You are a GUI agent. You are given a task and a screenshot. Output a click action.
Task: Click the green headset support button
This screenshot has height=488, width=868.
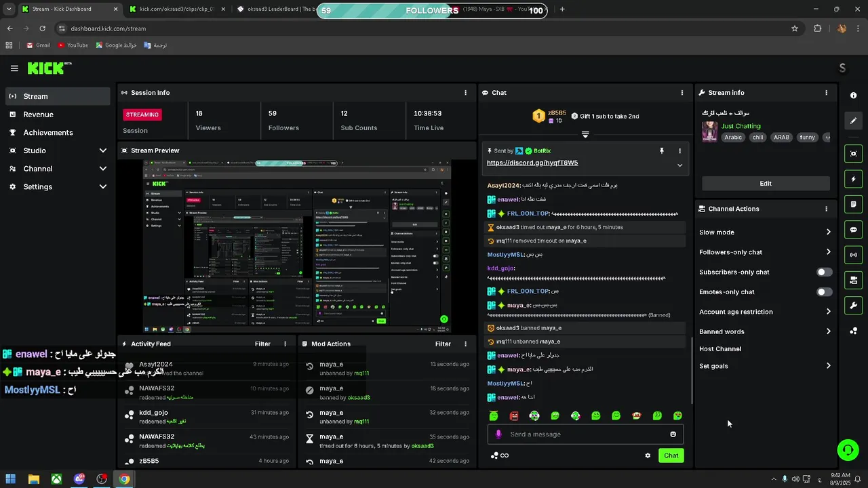coord(847,449)
